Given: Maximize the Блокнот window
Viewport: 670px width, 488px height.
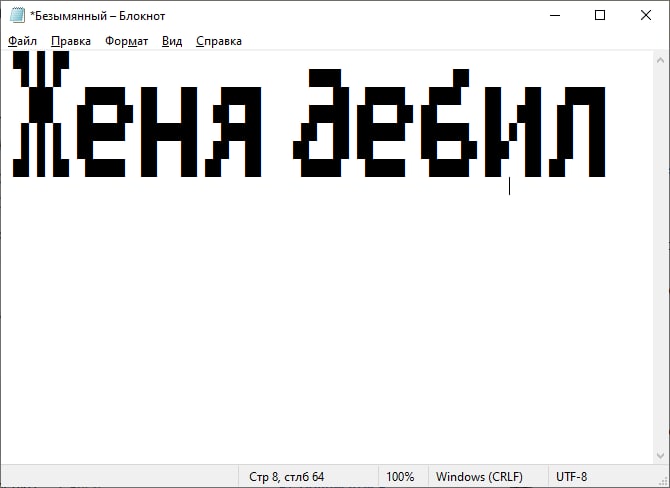Looking at the screenshot, I should click(600, 16).
